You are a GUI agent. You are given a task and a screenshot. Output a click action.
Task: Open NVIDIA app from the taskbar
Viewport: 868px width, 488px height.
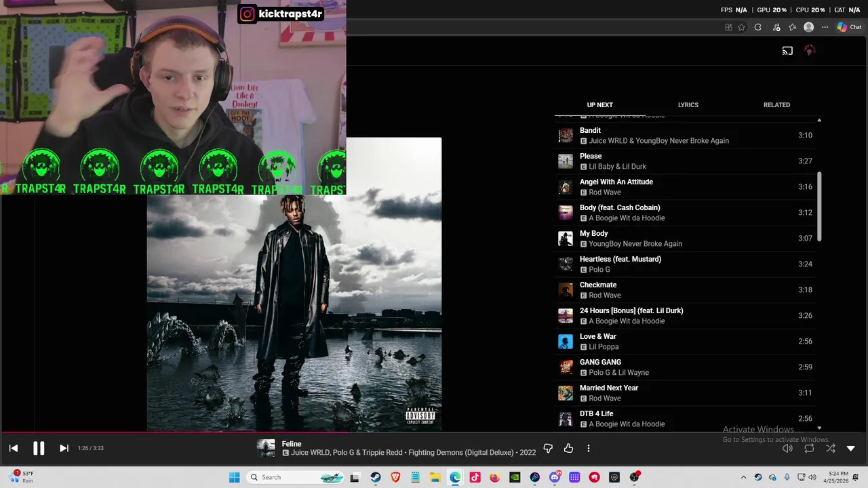(515, 477)
